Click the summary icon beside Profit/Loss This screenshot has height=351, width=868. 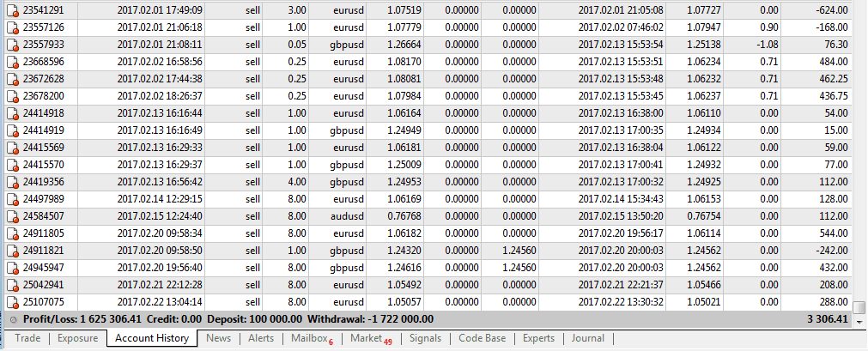pos(13,320)
